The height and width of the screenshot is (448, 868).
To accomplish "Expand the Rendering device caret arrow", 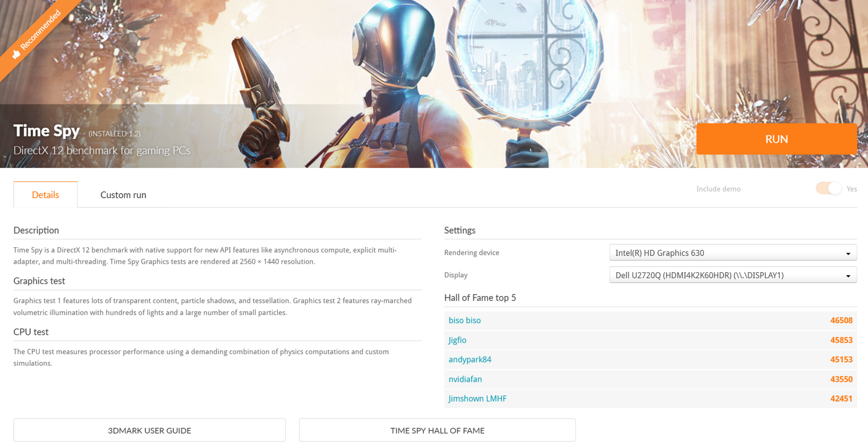I will 849,252.
